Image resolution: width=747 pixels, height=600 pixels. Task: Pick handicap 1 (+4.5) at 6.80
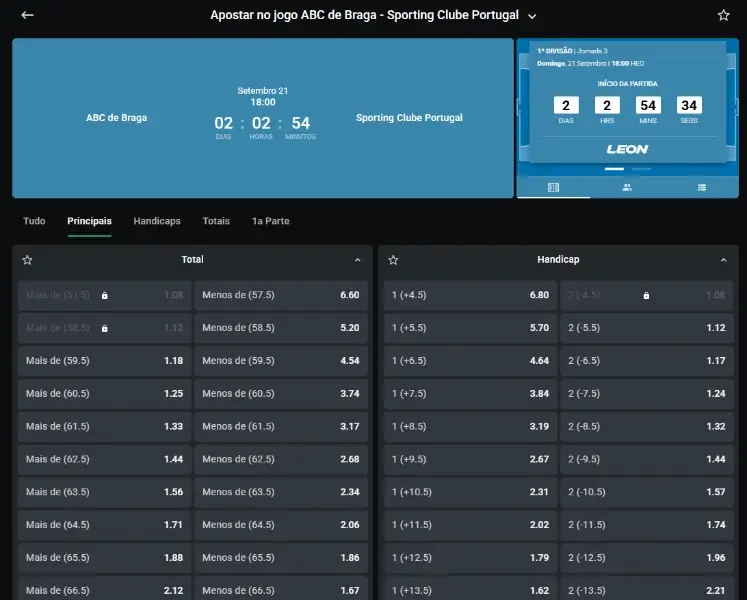tap(469, 295)
